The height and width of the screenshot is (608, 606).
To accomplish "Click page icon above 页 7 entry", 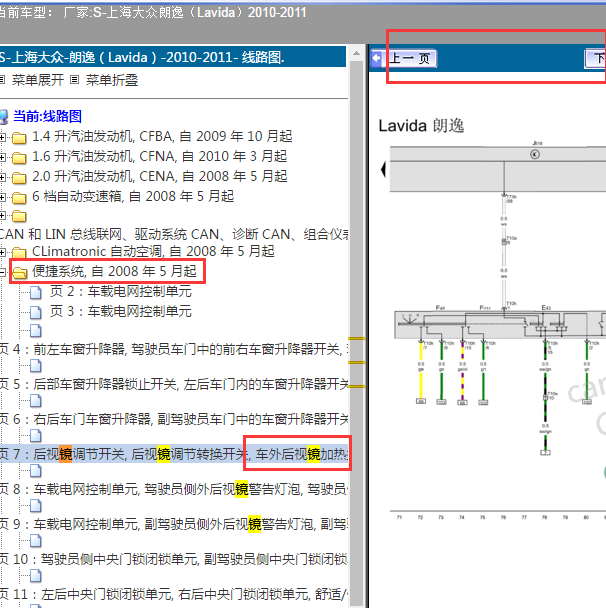I will coord(36,436).
